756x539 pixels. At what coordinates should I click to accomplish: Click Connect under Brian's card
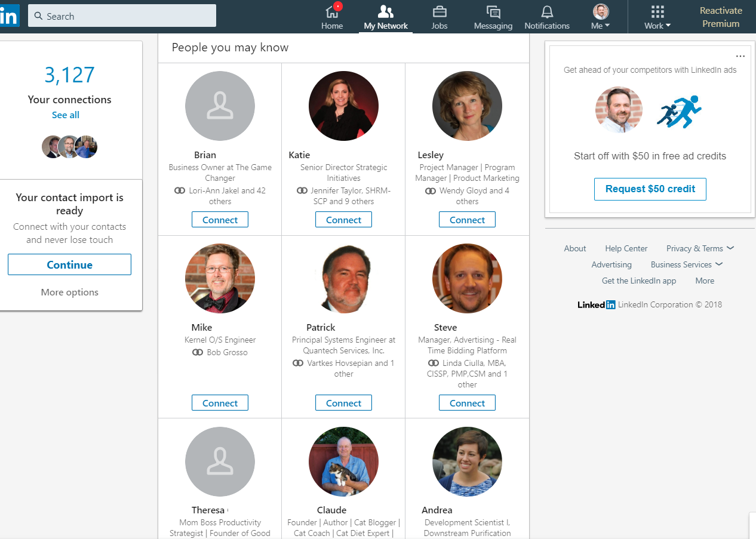220,220
